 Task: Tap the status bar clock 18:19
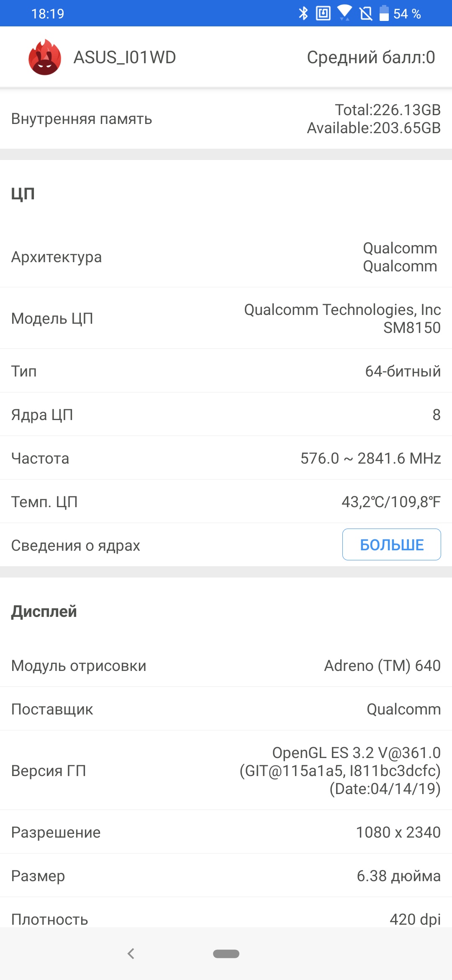48,14
